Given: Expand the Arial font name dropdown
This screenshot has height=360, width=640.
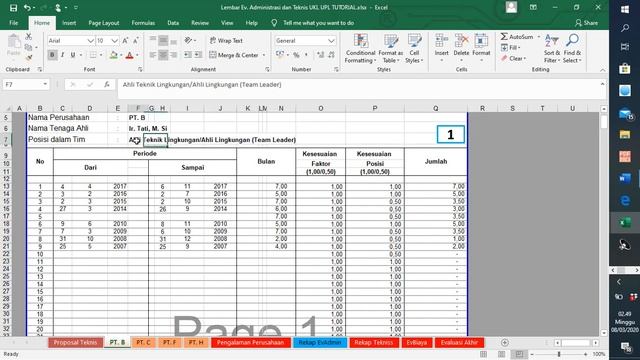Looking at the screenshot, I should click(90, 41).
